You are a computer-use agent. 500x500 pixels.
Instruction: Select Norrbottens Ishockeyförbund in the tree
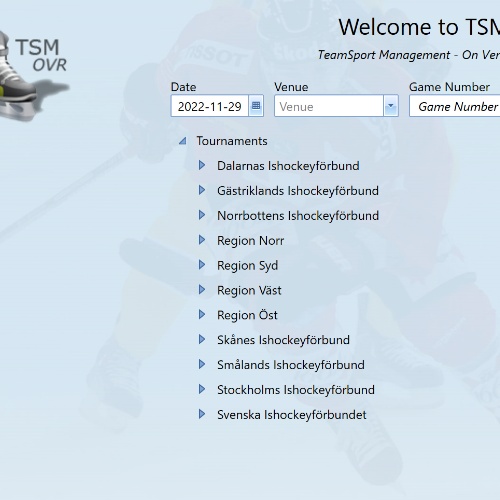click(298, 216)
